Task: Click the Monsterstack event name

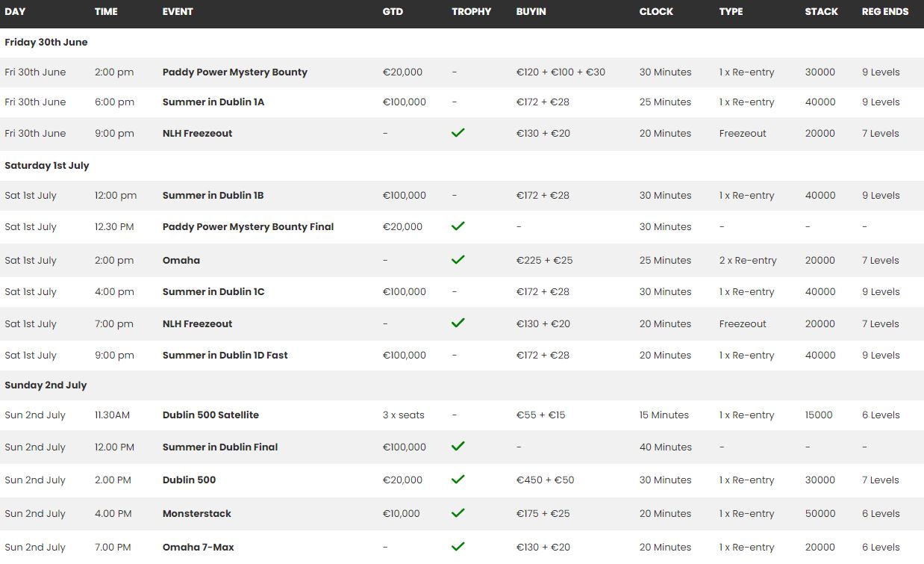Action: (x=196, y=514)
